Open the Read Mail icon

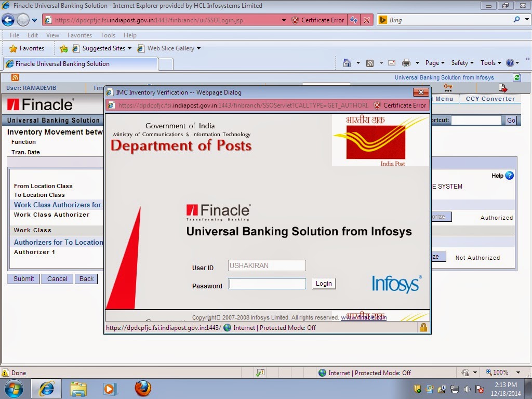click(391, 62)
